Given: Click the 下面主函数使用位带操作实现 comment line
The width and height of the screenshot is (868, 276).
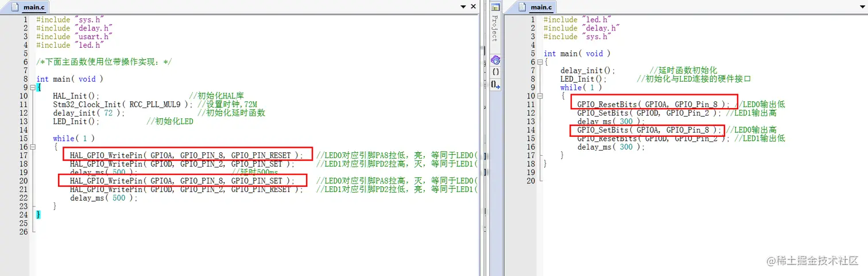Looking at the screenshot, I should (104, 62).
